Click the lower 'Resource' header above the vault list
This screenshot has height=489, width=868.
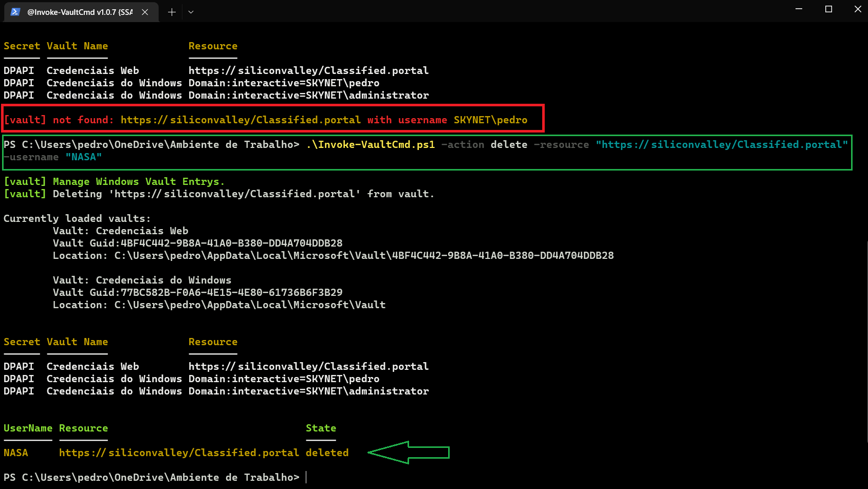tap(213, 342)
